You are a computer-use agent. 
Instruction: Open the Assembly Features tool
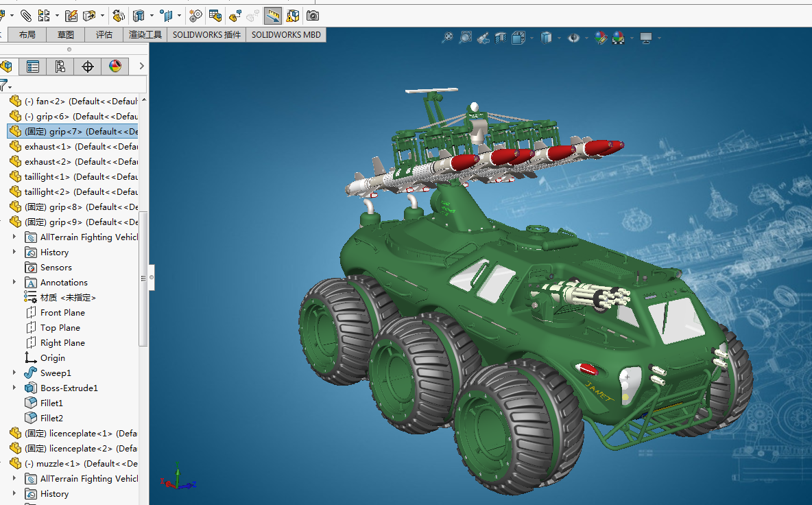point(139,16)
